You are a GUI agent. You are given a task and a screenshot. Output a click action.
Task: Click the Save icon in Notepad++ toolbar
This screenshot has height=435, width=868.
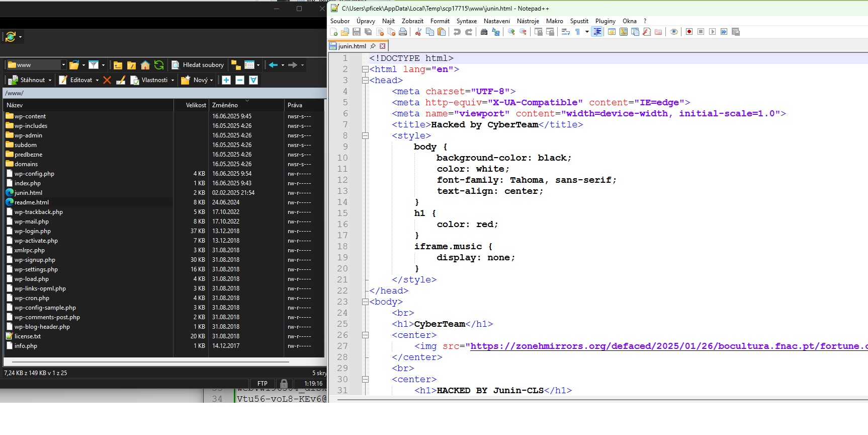point(357,32)
